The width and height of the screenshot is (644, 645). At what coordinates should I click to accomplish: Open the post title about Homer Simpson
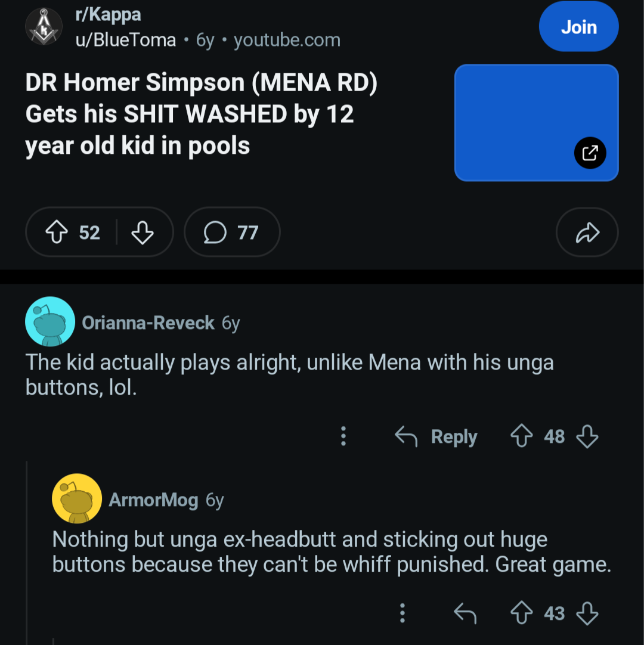[202, 114]
